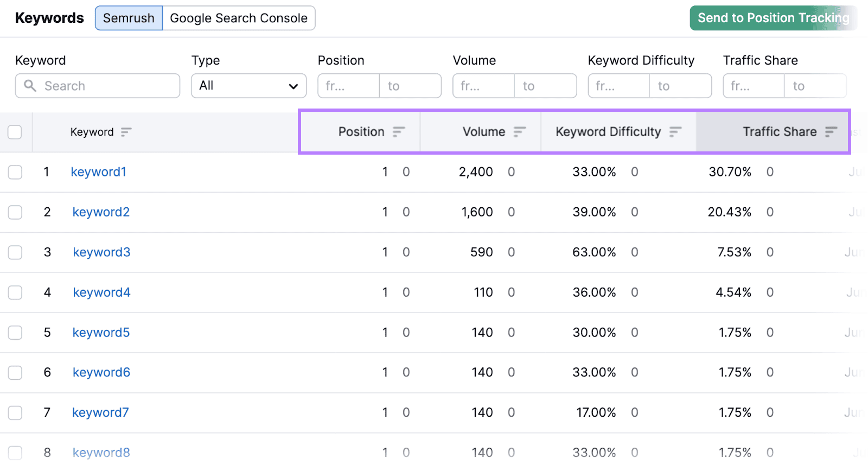Click the sort icon next to Keyword column
Screen dimensions: 868x471
[126, 132]
